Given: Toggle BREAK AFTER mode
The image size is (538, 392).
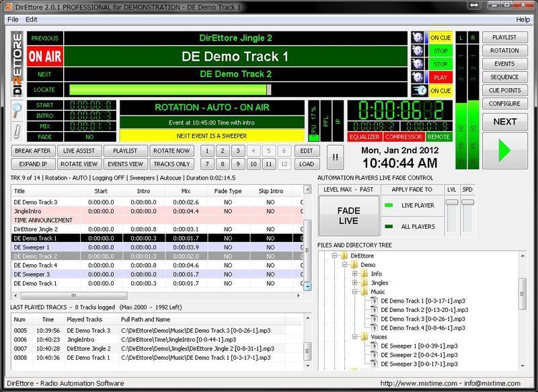Looking at the screenshot, I should pos(33,151).
